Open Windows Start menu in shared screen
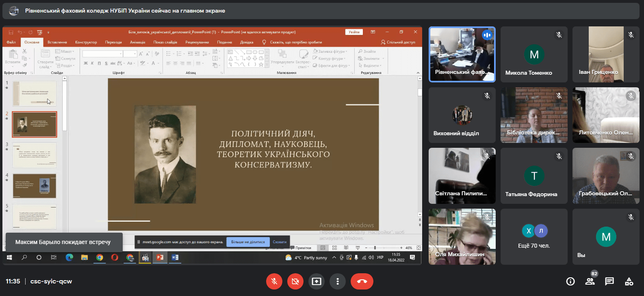 [x=9, y=257]
